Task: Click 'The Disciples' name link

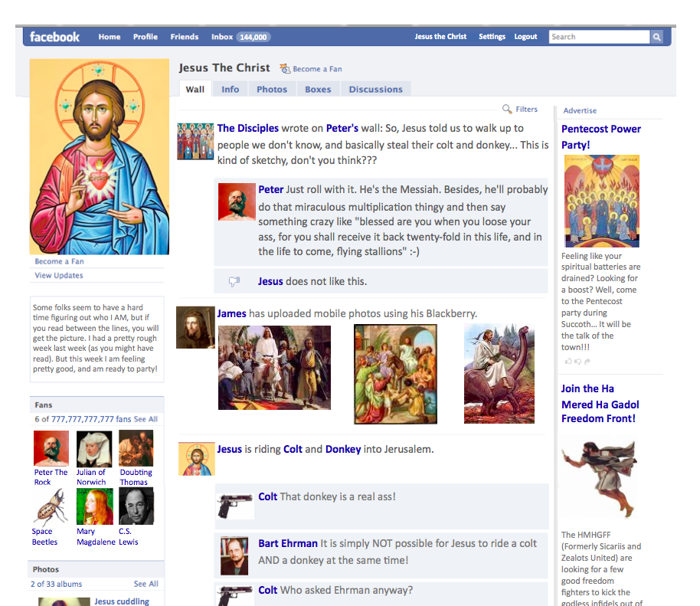Action: pos(248,128)
